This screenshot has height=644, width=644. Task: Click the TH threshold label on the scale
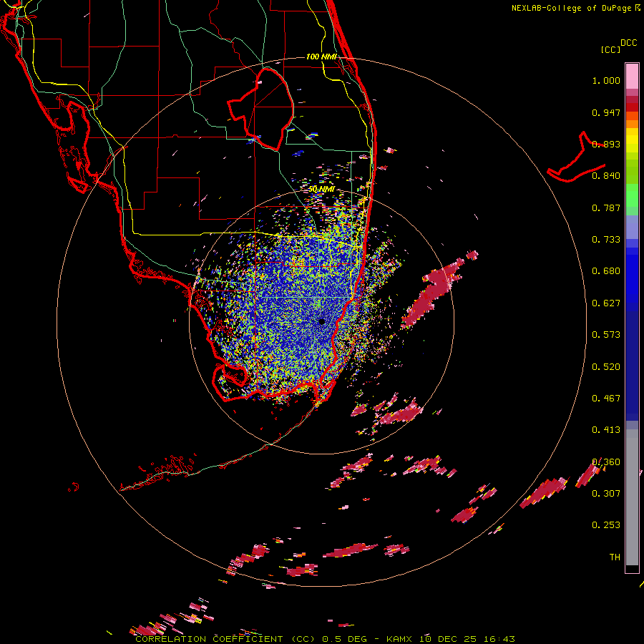[x=615, y=557]
